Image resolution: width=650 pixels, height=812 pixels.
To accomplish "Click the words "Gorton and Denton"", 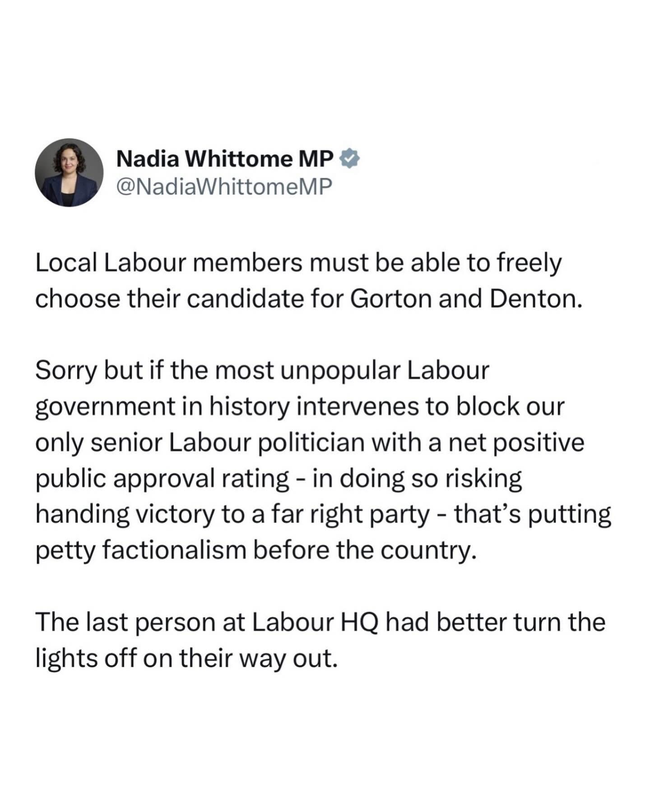I will click(x=465, y=299).
